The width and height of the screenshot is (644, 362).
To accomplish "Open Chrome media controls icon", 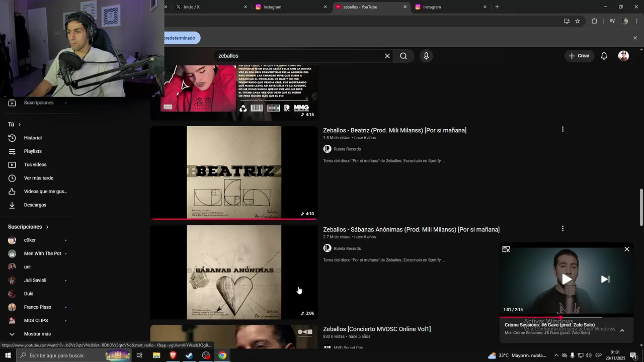I will [612, 21].
